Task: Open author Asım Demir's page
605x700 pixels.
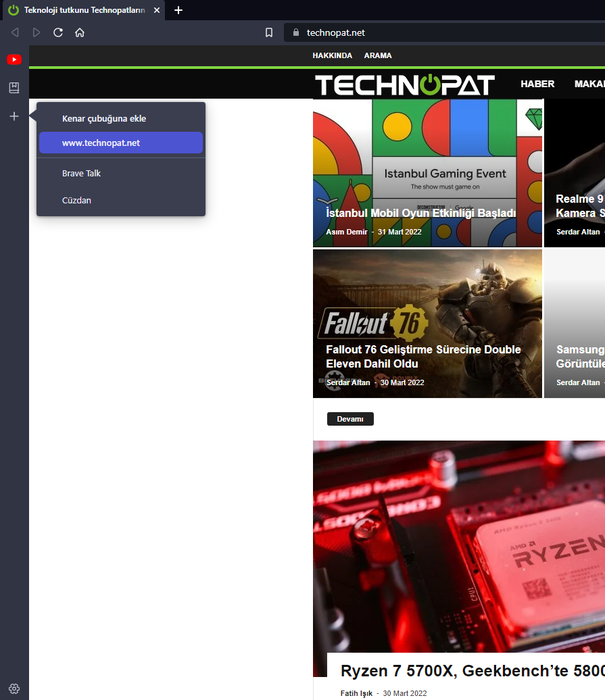Action: (347, 232)
